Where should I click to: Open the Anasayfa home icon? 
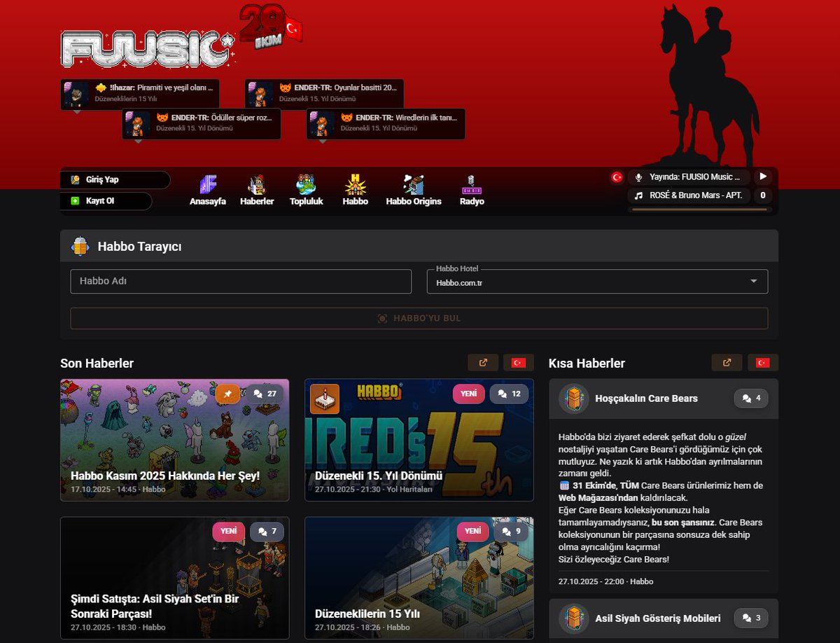(x=208, y=191)
